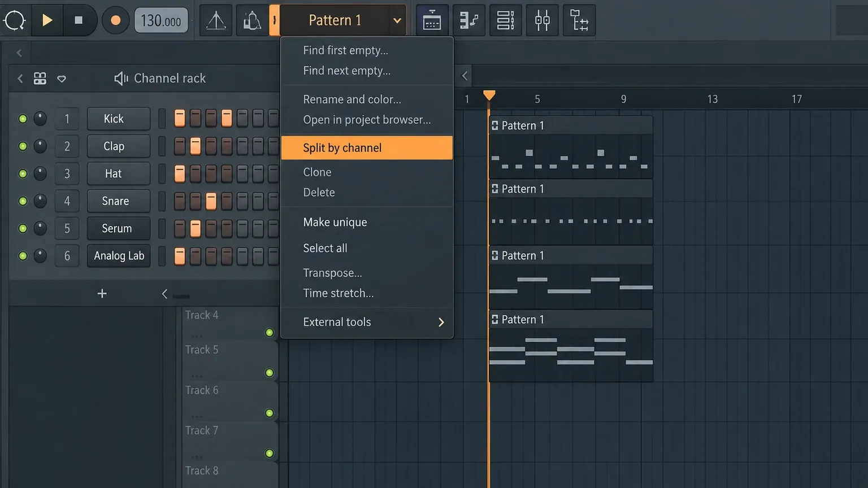Viewport: 868px width, 488px height.
Task: Mute the Kick channel green LED
Action: (x=23, y=119)
